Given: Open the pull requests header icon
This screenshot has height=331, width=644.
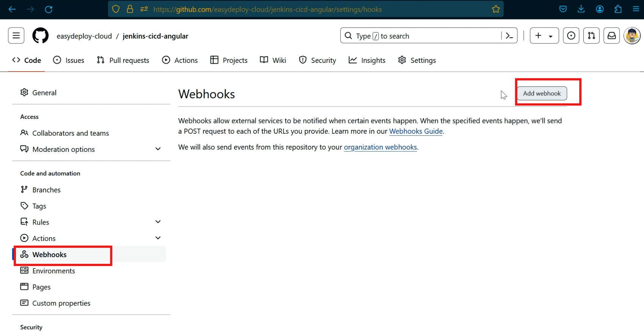Looking at the screenshot, I should [591, 36].
